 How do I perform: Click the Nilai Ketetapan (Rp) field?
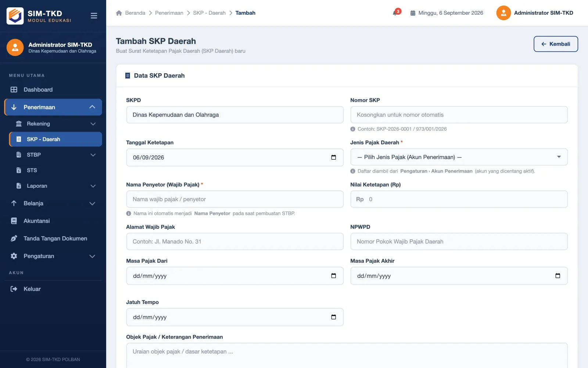[459, 199]
